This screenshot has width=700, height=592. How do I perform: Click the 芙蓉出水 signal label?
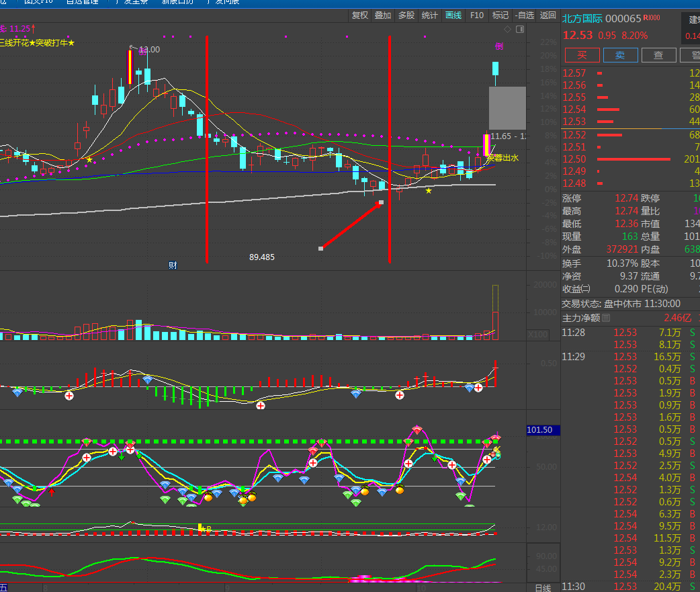503,158
